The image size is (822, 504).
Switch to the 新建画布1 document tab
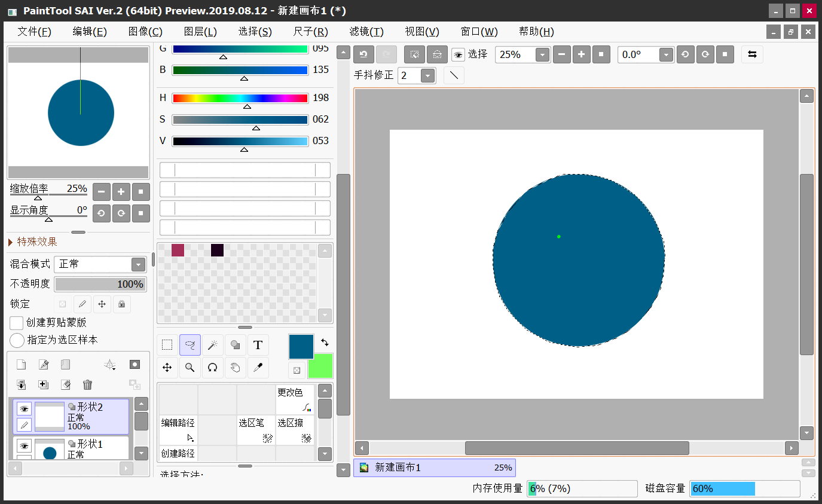click(435, 468)
